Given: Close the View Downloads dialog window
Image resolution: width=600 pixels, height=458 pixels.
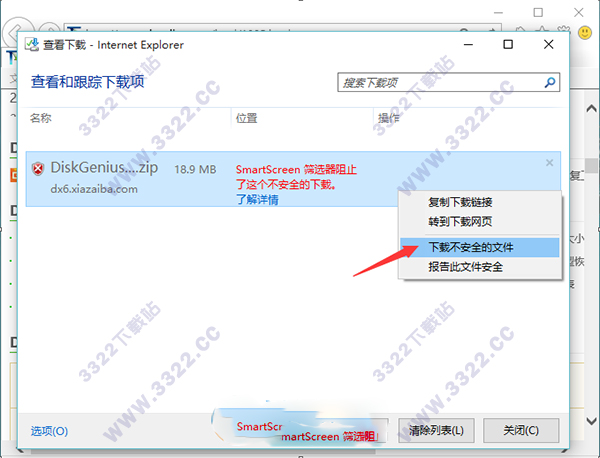Looking at the screenshot, I should point(549,44).
